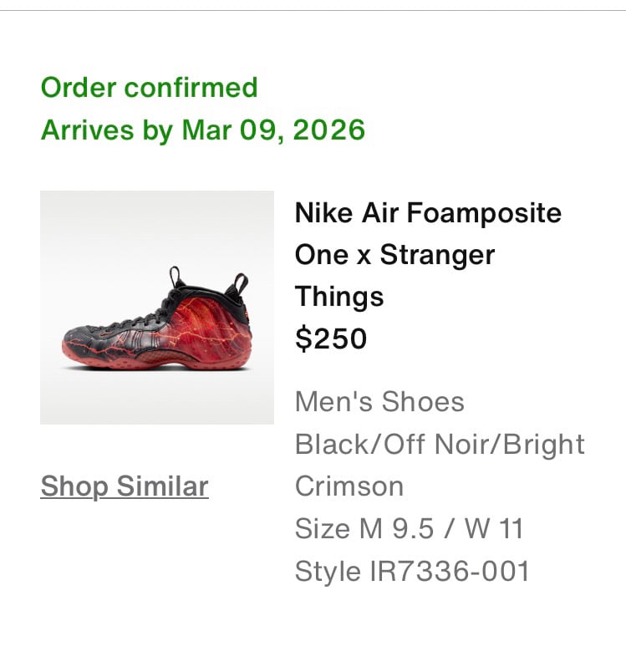The image size is (626, 672).
Task: Click the Black/Off Noir/Bright colorway line
Action: coord(440,444)
